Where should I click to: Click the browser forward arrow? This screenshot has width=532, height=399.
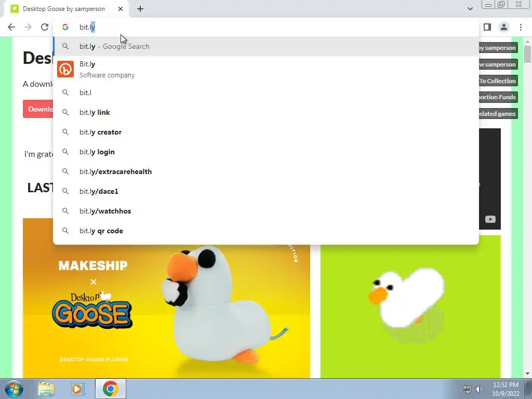click(28, 27)
